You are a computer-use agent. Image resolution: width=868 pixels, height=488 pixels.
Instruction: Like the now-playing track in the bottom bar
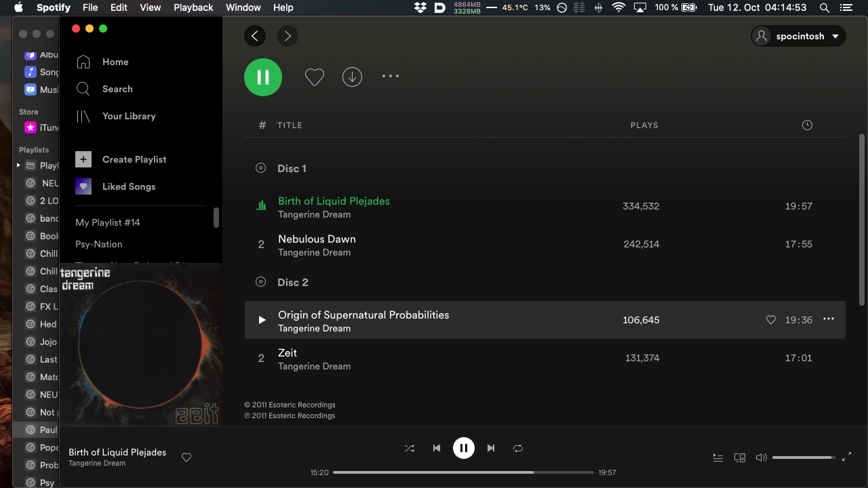186,457
